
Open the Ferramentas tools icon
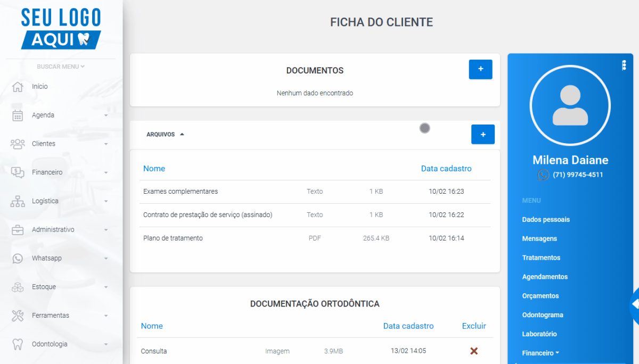(18, 316)
